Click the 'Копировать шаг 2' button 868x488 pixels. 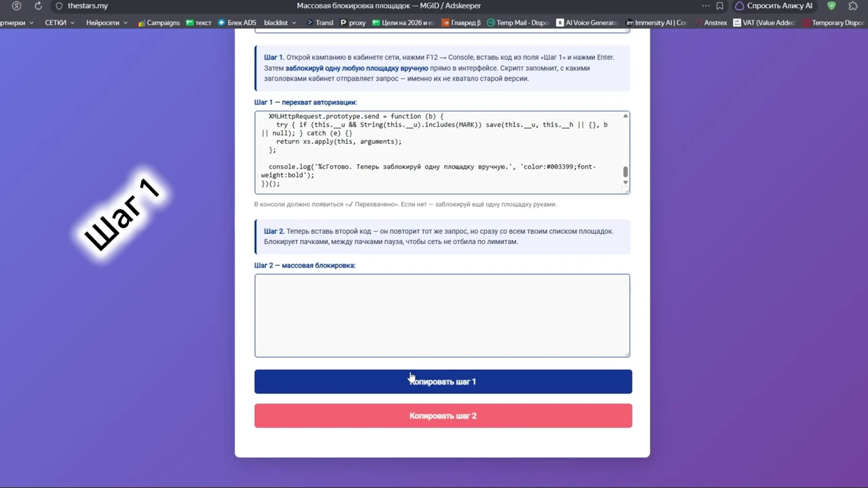[x=443, y=416]
